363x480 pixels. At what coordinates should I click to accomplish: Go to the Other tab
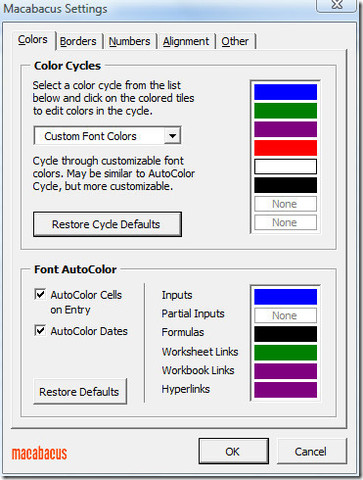(x=235, y=41)
